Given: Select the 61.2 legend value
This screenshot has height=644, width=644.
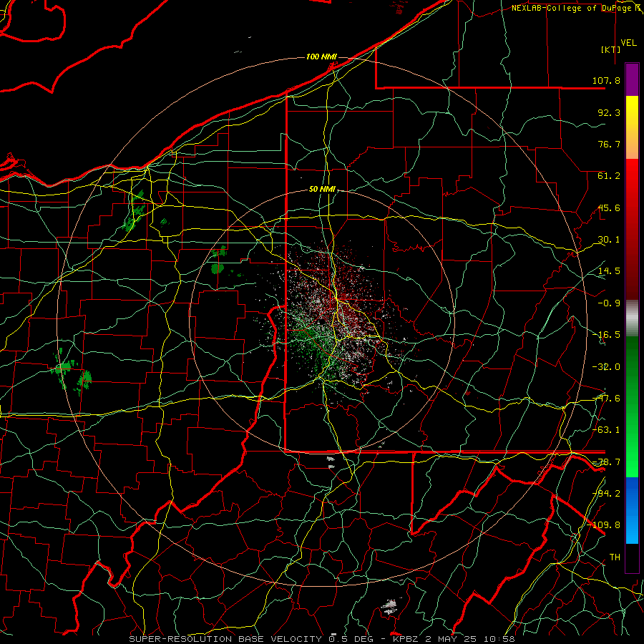Looking at the screenshot, I should [609, 176].
